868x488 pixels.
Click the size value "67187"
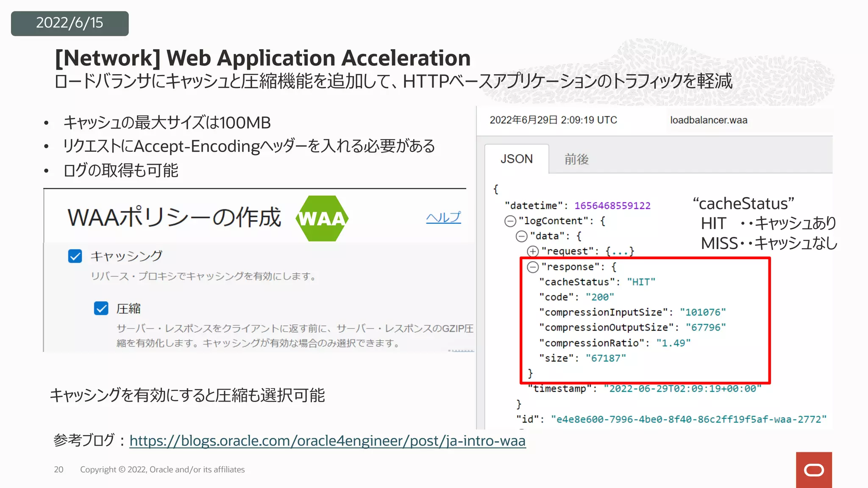click(606, 358)
